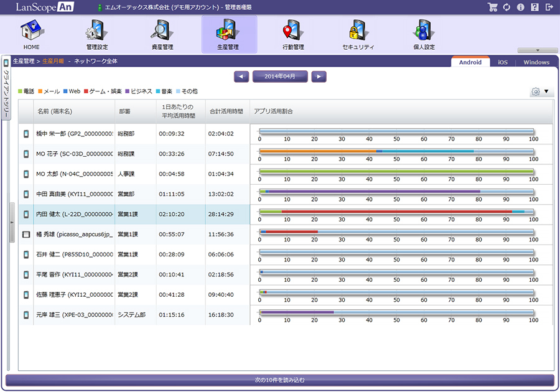The height and width of the screenshot is (392, 560).
Task: Open the HOME section
Action: tap(31, 35)
